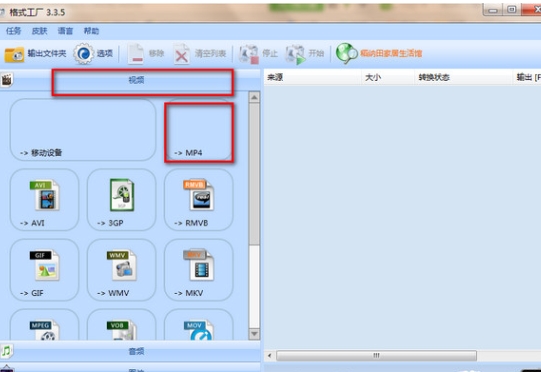Click the 选项 toolbar label

pyautogui.click(x=105, y=53)
